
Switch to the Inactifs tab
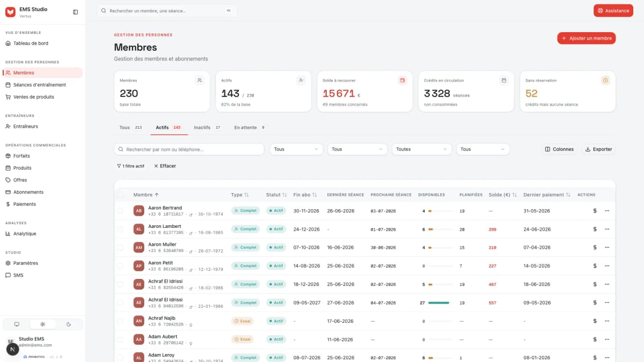(208, 128)
